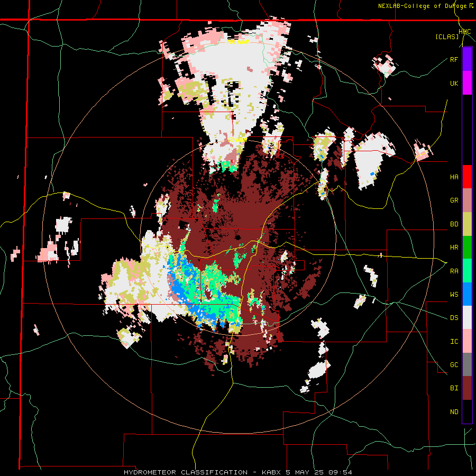The height and width of the screenshot is (476, 476).
Task: Click the blue WS legend swatch
Action: (x=467, y=294)
